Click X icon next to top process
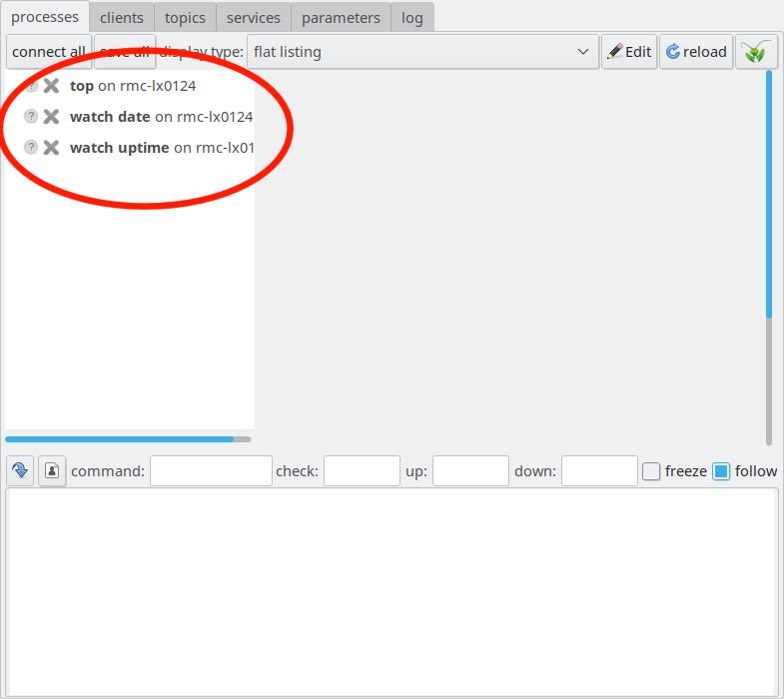Screen dimensions: 784x699 point(51,86)
